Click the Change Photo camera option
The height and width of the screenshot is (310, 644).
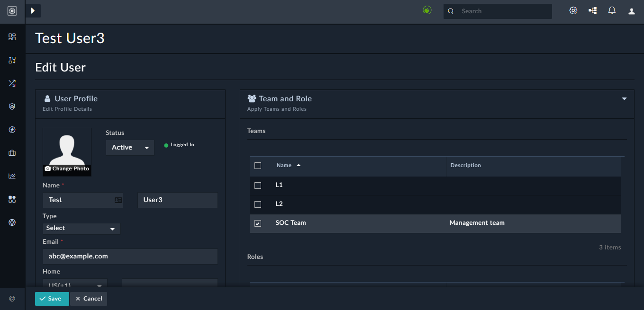67,168
